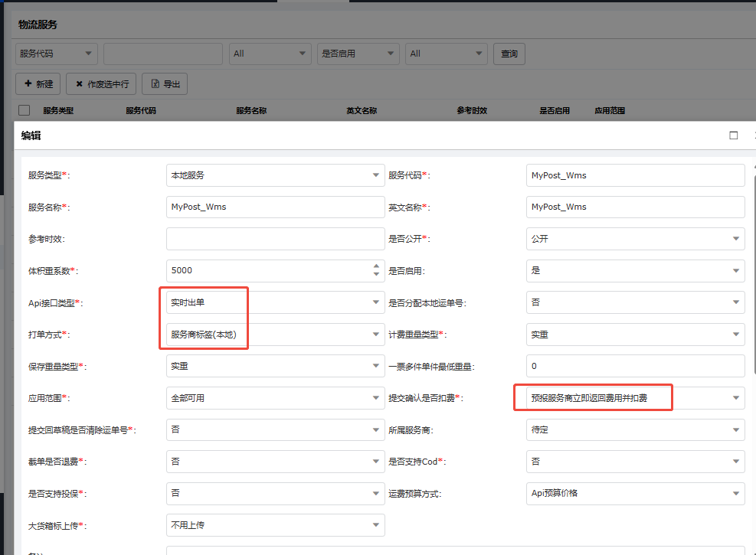Open the 是否支持投保 dropdown
Viewport: 756px width, 555px height.
tap(275, 493)
